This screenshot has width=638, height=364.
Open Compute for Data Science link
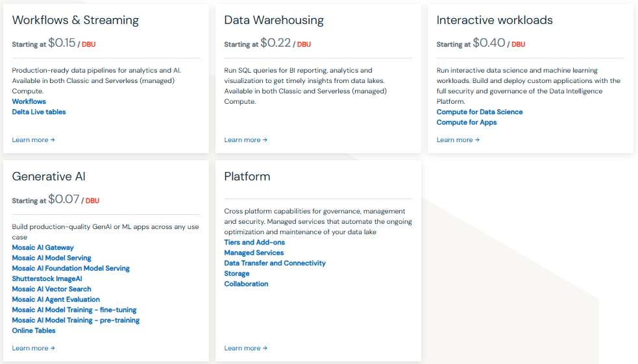click(x=480, y=112)
